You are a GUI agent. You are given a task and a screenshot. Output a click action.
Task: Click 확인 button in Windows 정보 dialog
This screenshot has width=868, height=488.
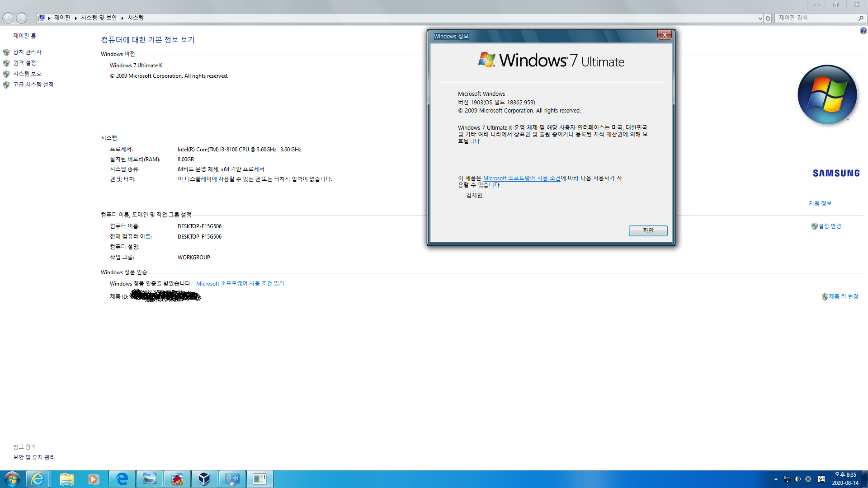(x=648, y=230)
